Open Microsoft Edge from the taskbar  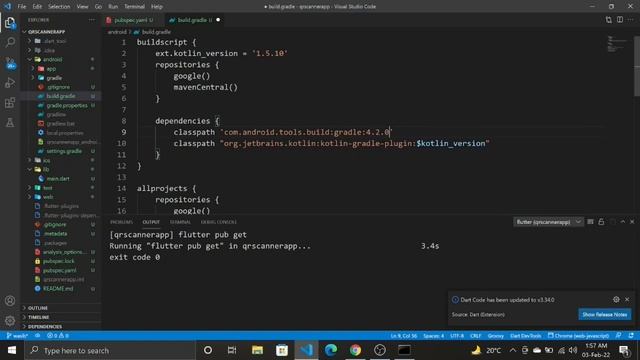pyautogui.click(x=331, y=350)
